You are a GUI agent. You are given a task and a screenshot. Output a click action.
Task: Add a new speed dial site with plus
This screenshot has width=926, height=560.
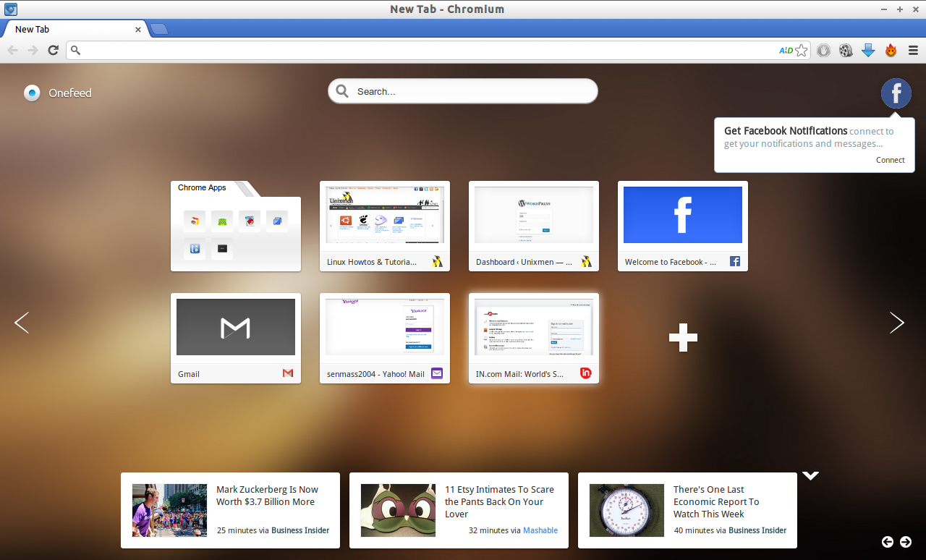[x=683, y=338]
